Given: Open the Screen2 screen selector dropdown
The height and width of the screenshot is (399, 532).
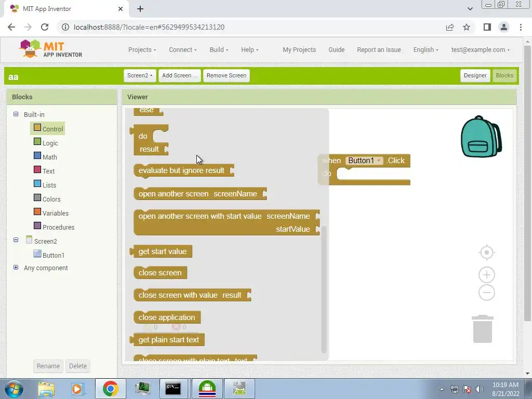Looking at the screenshot, I should 140,76.
